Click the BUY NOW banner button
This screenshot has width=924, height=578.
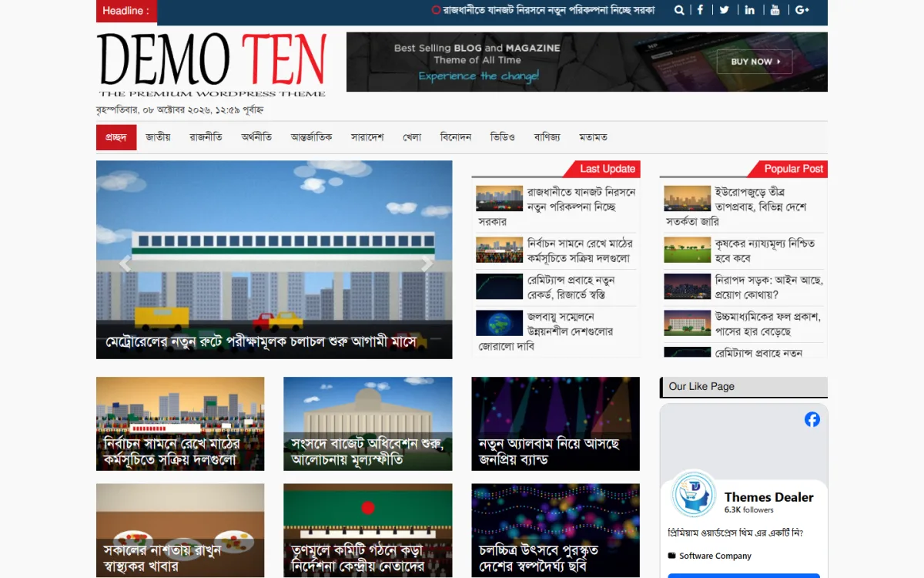(x=755, y=62)
